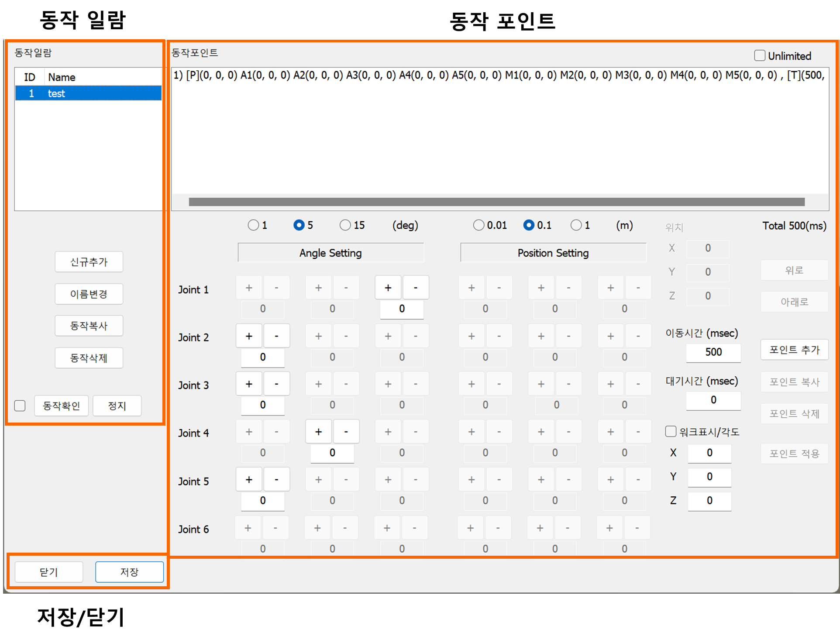Select the 15 deg radio button
The image size is (840, 643).
click(x=345, y=225)
